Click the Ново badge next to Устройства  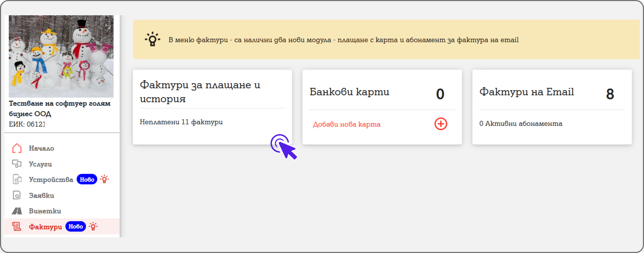pyautogui.click(x=87, y=179)
